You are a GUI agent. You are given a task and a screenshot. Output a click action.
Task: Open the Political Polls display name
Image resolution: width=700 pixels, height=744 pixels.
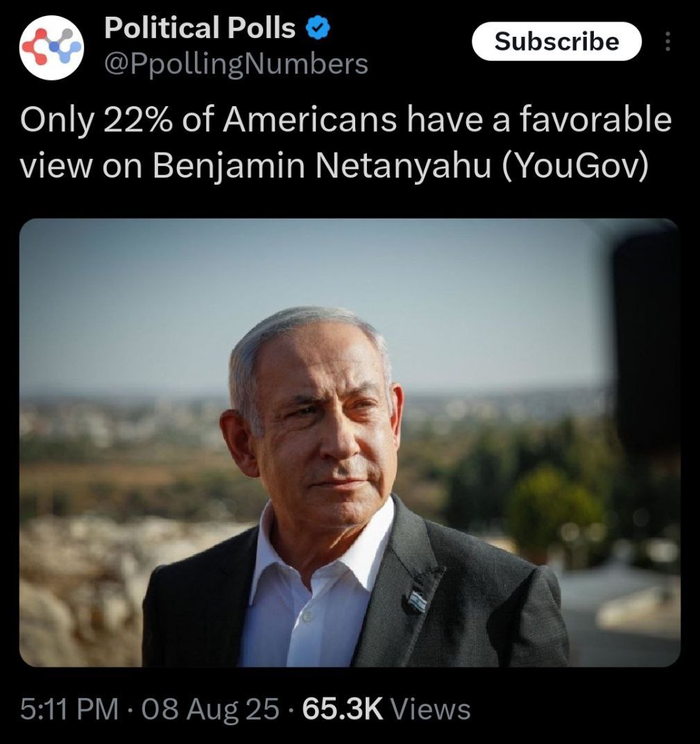200,28
